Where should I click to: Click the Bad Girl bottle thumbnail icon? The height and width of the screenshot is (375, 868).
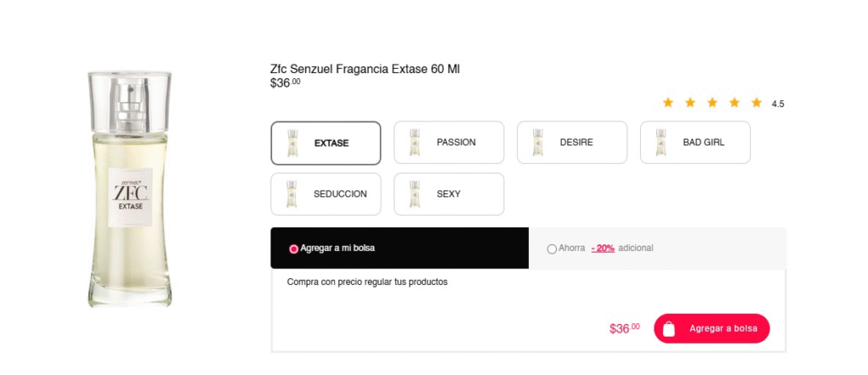pos(660,143)
